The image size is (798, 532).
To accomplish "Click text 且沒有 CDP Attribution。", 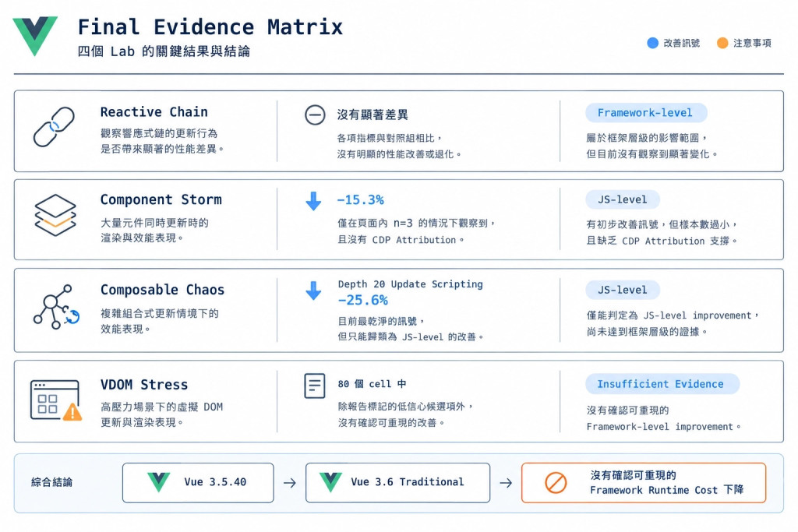I will pos(401,240).
